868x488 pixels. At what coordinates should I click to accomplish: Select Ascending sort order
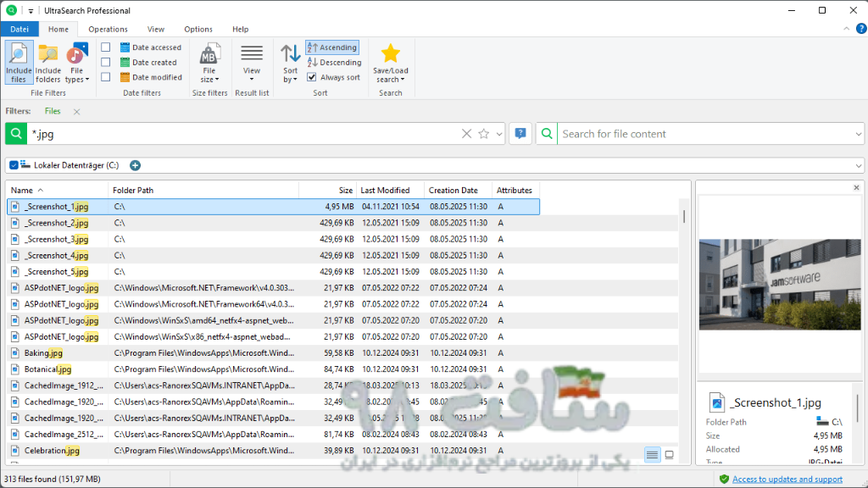click(x=332, y=47)
